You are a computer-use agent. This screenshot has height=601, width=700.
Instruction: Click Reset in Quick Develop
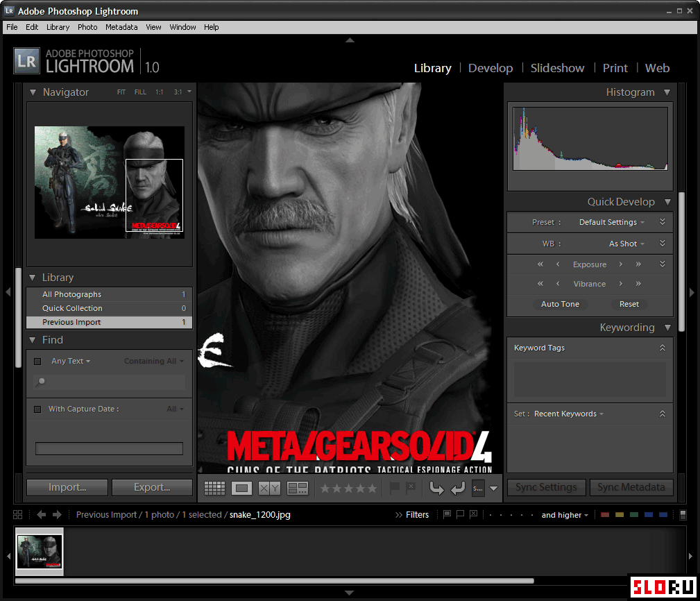coord(629,304)
